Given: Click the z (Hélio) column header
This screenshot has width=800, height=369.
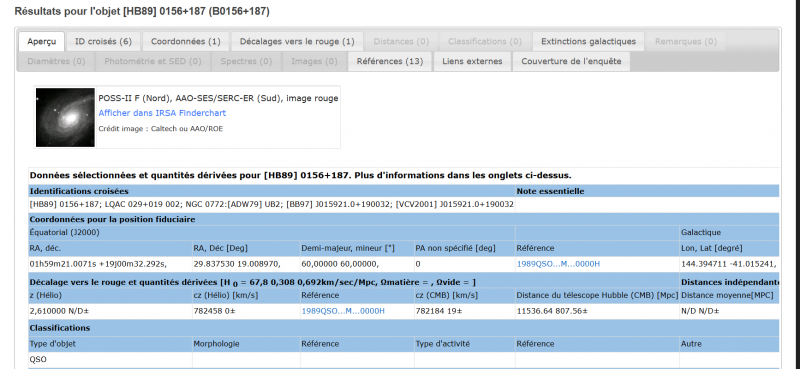Looking at the screenshot, I should pos(45,295).
